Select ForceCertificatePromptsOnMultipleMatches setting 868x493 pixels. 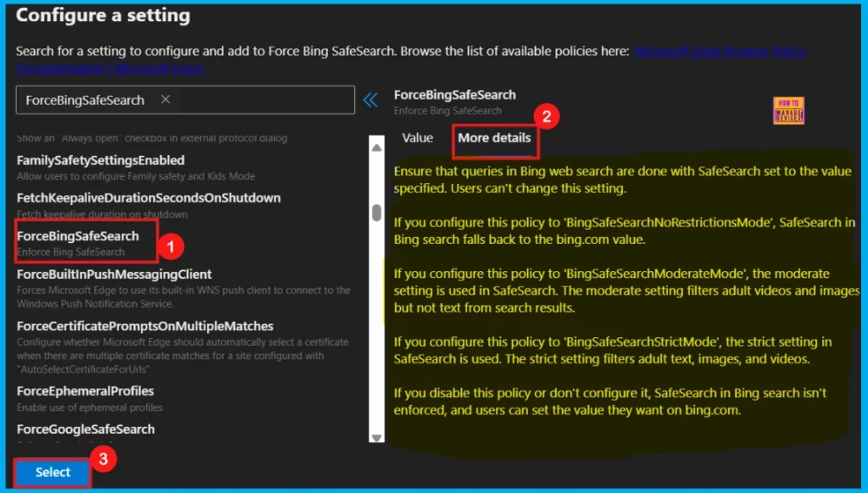pos(145,326)
